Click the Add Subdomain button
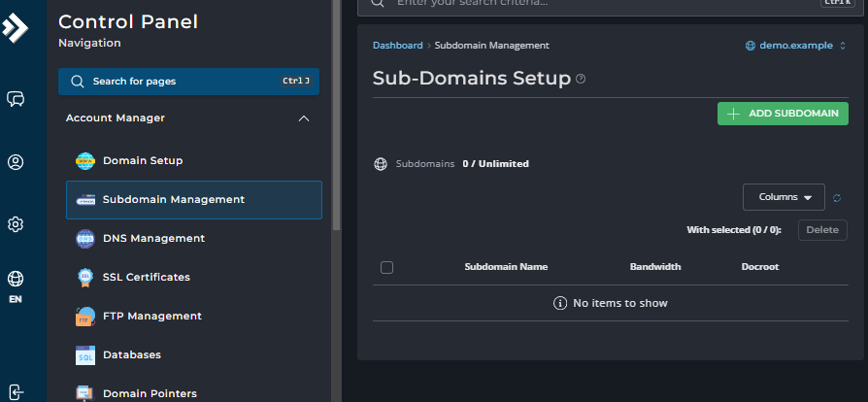Screen dimensions: 868x402 783,114
